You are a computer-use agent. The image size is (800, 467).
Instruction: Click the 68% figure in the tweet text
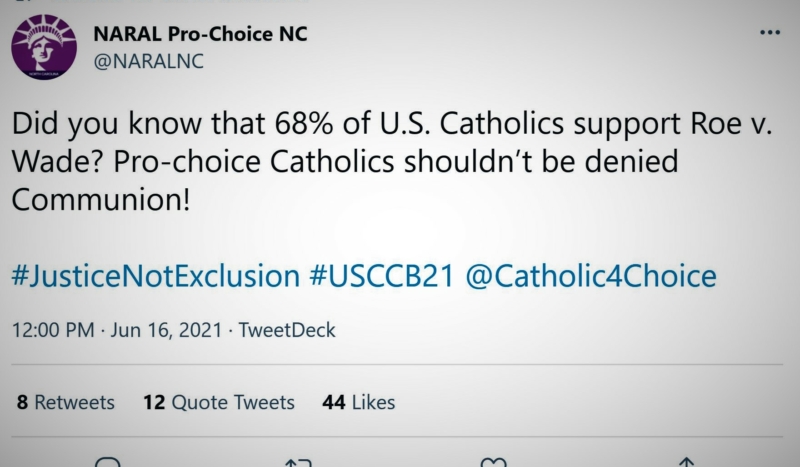tap(304, 124)
